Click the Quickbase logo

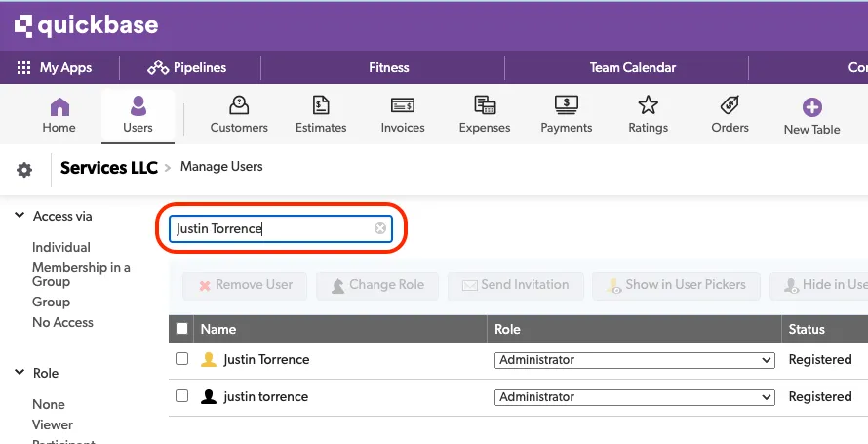click(x=86, y=26)
